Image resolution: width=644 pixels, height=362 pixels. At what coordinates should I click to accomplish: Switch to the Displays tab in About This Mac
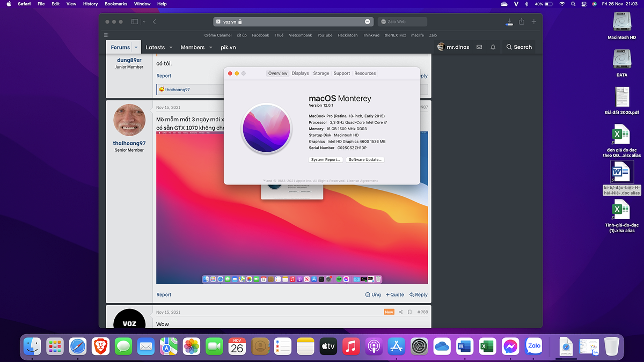tap(300, 73)
